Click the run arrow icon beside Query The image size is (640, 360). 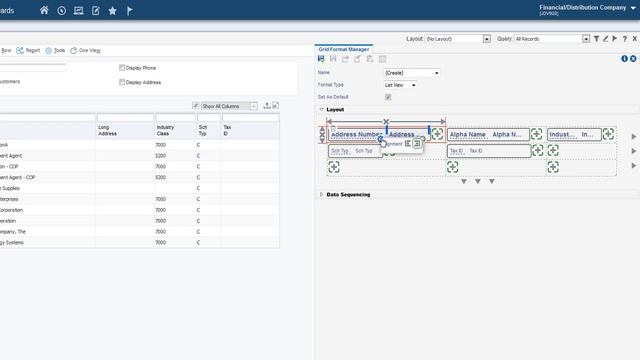click(615, 39)
